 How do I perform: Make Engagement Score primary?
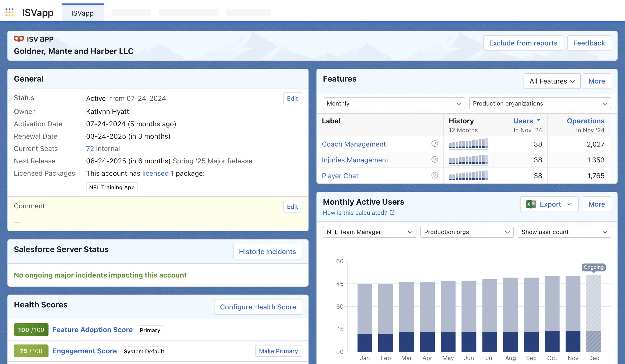click(278, 351)
